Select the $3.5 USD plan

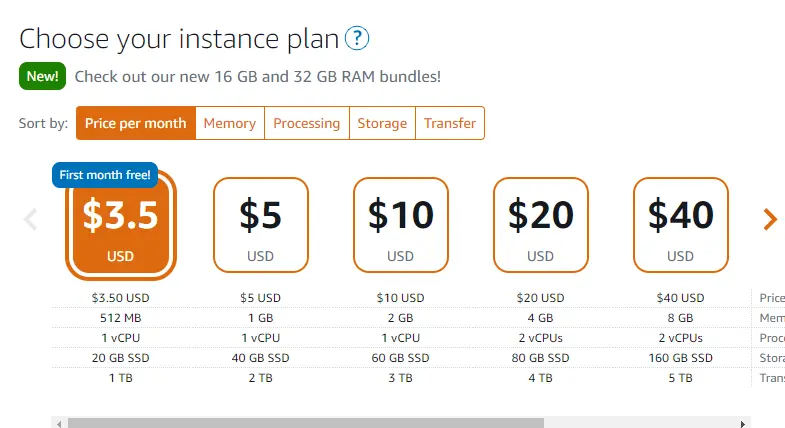[x=121, y=225]
